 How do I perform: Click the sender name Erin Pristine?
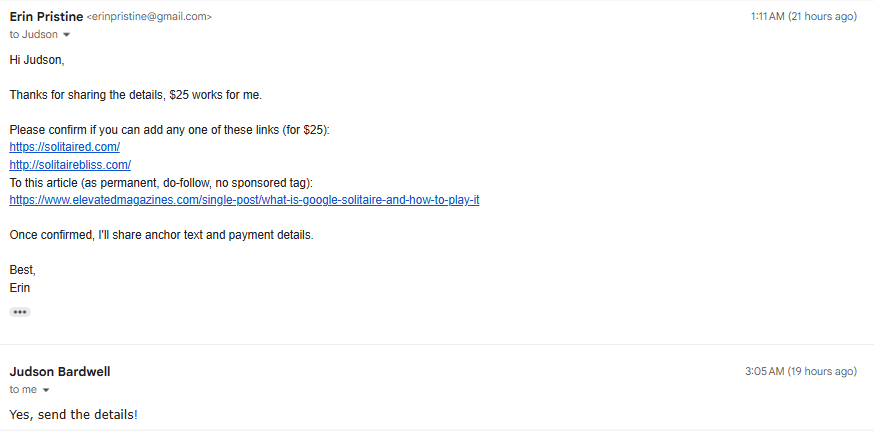(46, 17)
